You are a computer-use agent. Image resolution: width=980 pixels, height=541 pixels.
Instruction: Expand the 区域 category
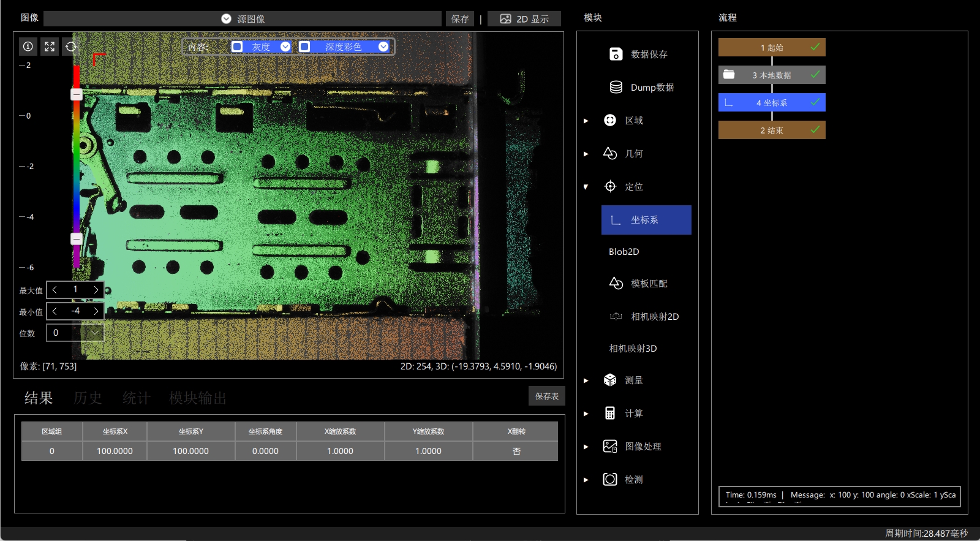coord(586,121)
